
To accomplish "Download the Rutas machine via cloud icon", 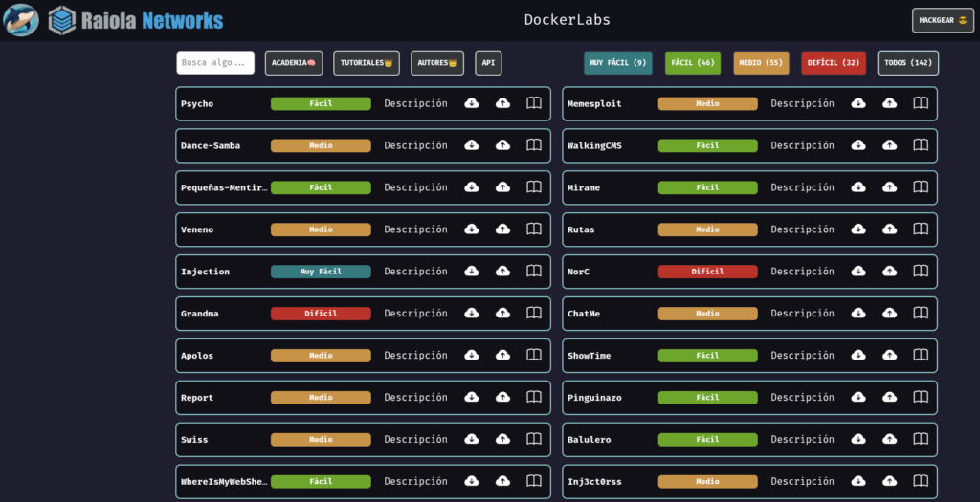I will [858, 229].
